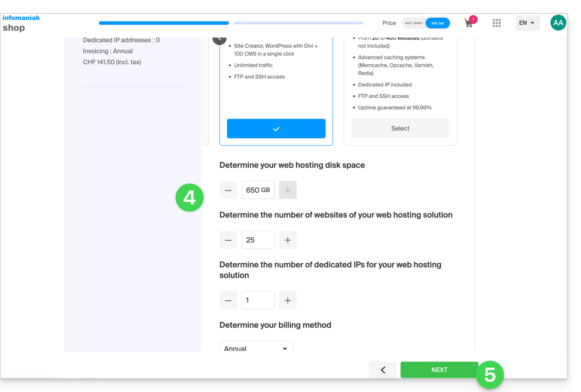The image size is (581, 392).
Task: Increase the number of websites
Action: click(288, 240)
